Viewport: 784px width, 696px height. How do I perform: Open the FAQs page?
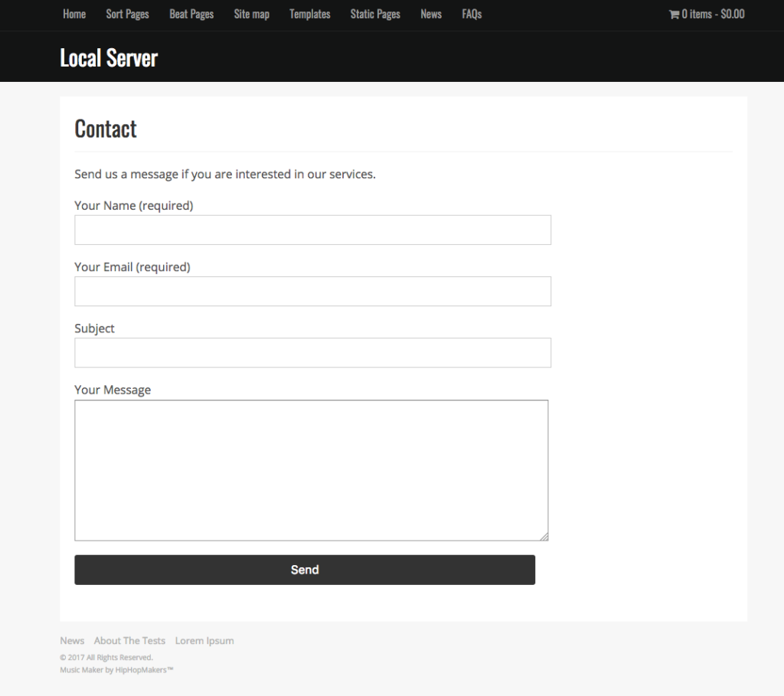(x=472, y=14)
